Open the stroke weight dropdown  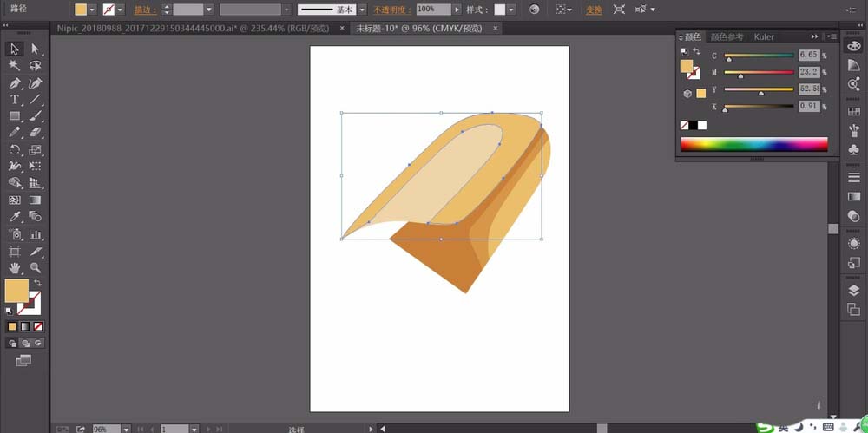(208, 10)
